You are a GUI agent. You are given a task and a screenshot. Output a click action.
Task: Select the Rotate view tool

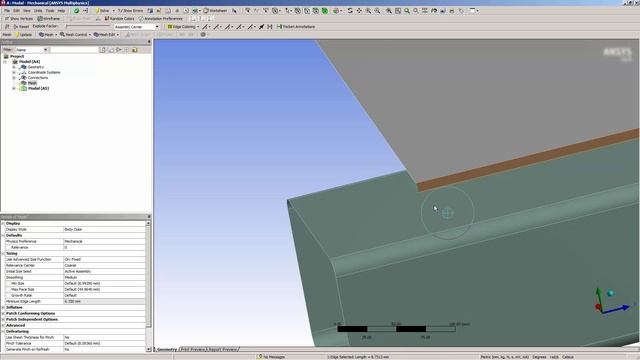click(x=350, y=11)
